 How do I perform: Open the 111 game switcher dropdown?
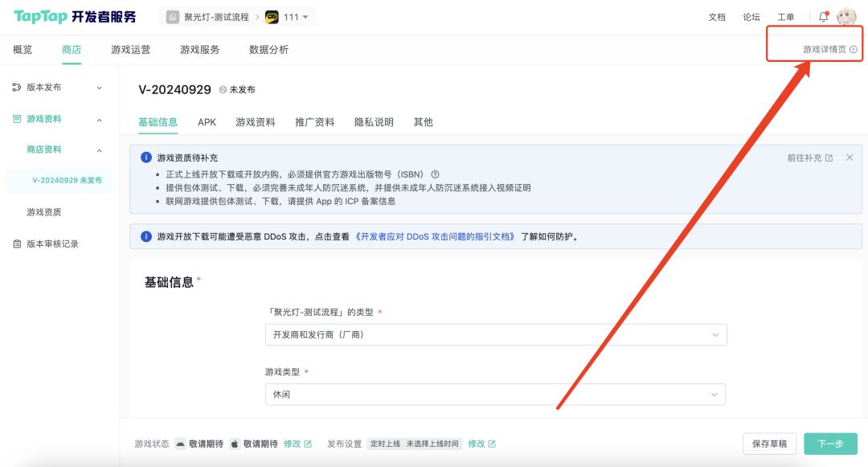pyautogui.click(x=305, y=17)
